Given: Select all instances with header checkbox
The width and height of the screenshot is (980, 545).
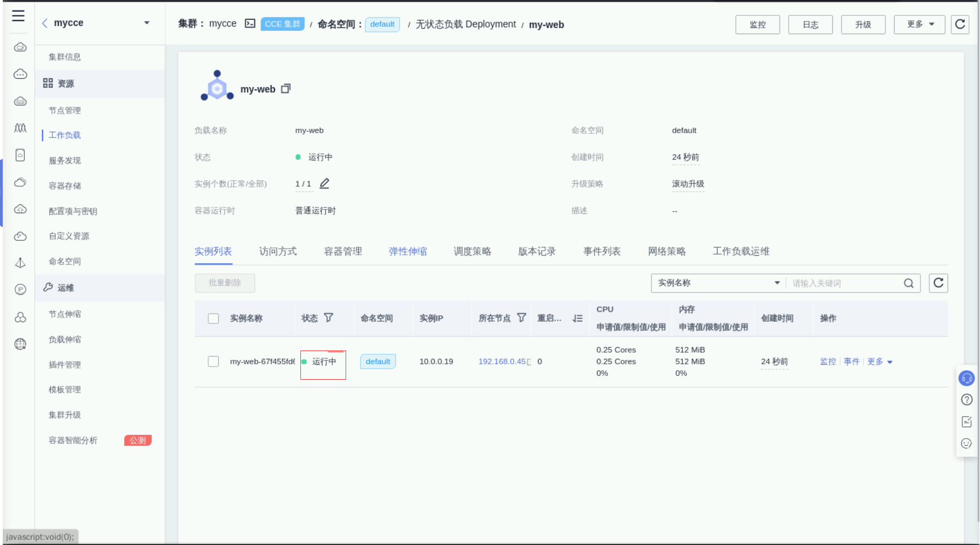Looking at the screenshot, I should pyautogui.click(x=213, y=319).
